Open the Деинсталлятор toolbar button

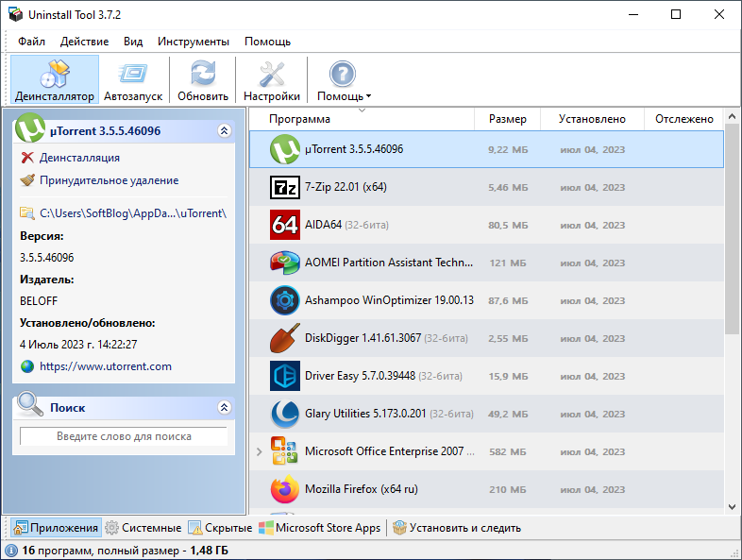[55, 79]
